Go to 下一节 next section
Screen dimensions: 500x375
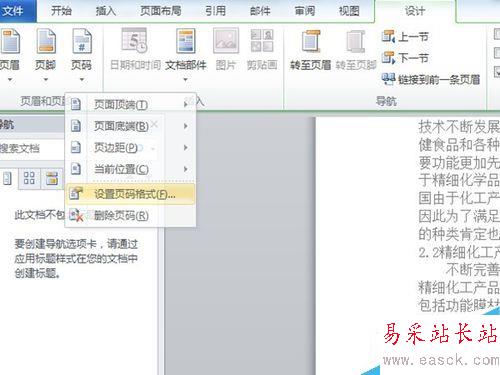point(405,58)
